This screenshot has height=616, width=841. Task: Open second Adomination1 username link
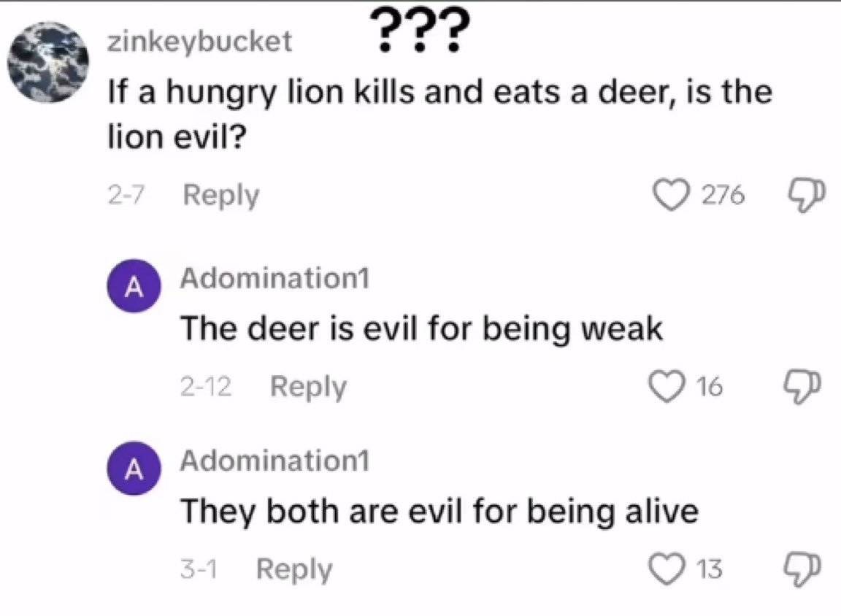point(275,461)
